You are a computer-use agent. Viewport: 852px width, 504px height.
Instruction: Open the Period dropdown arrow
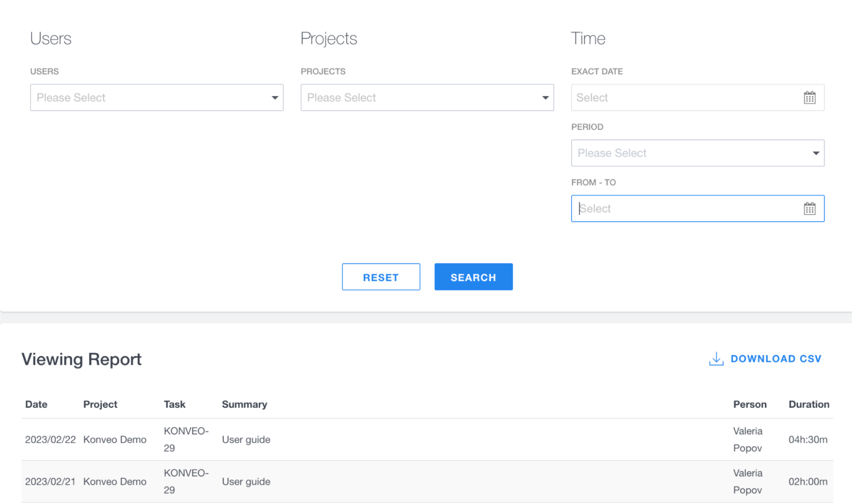click(x=816, y=153)
